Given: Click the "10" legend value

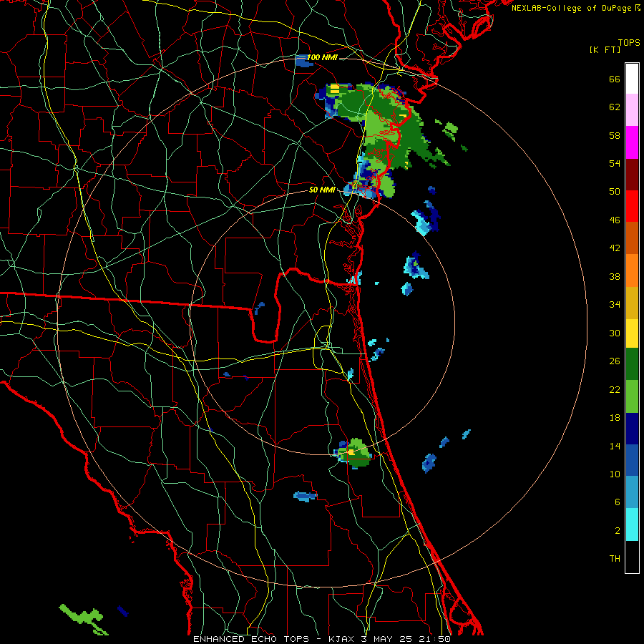Looking at the screenshot, I should tap(615, 474).
